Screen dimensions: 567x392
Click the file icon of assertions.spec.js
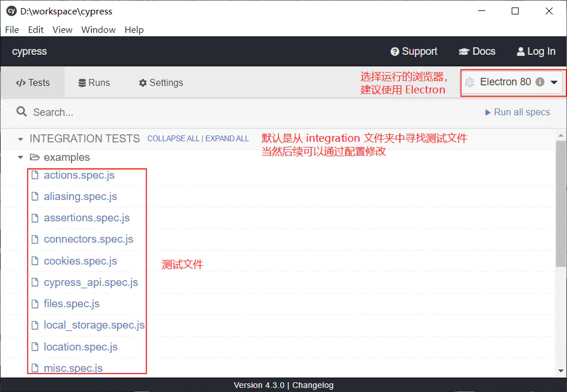[x=35, y=218]
